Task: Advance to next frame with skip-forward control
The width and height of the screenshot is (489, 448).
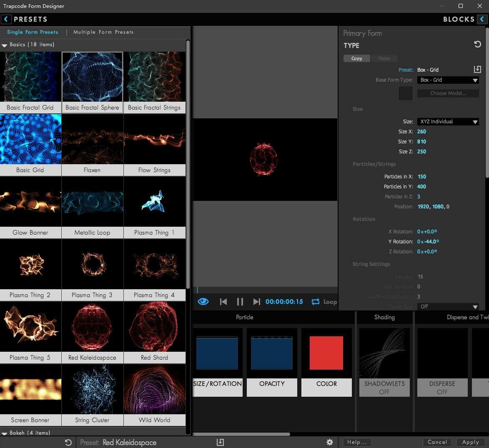Action: point(256,301)
